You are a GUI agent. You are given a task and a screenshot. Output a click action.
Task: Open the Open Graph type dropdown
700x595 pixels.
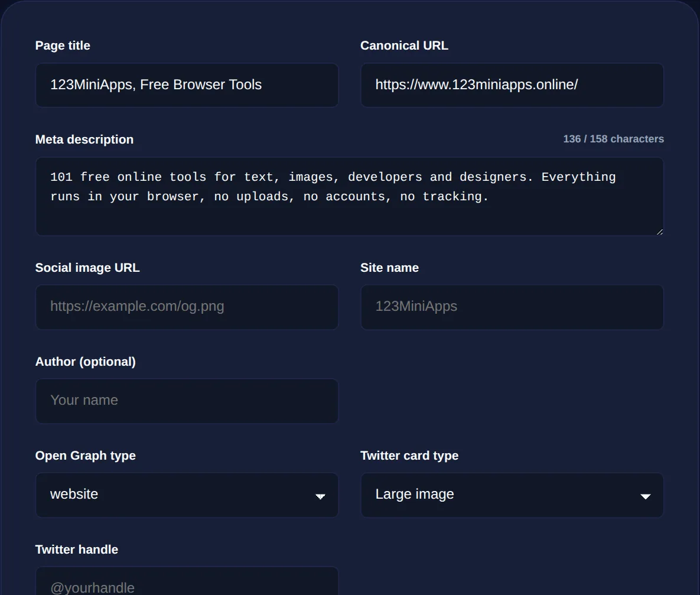pos(187,495)
